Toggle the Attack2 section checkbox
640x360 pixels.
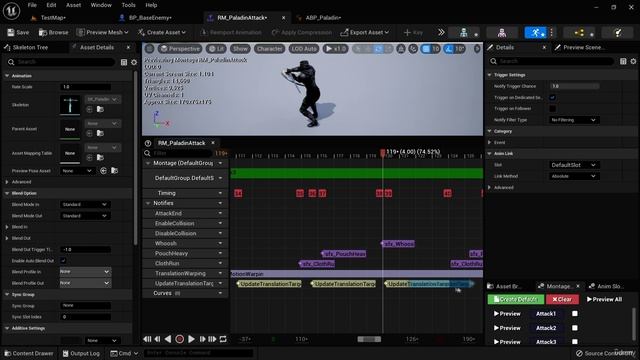point(575,328)
